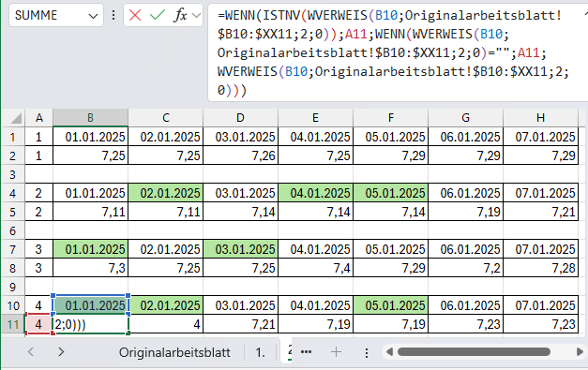Screen dimensions: 588x370
Task: Select column A header
Action: [39, 118]
